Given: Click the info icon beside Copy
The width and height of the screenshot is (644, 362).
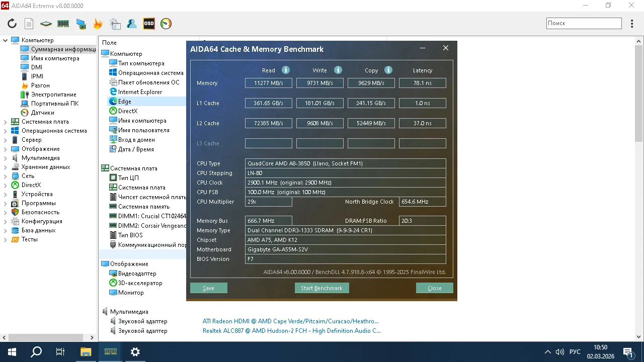Looking at the screenshot, I should coord(388,70).
